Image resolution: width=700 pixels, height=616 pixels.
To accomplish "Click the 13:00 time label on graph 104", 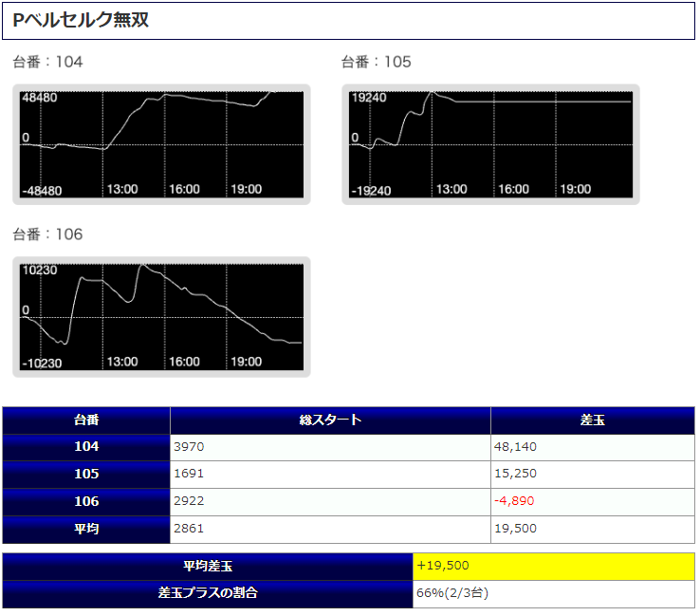I will [x=122, y=190].
